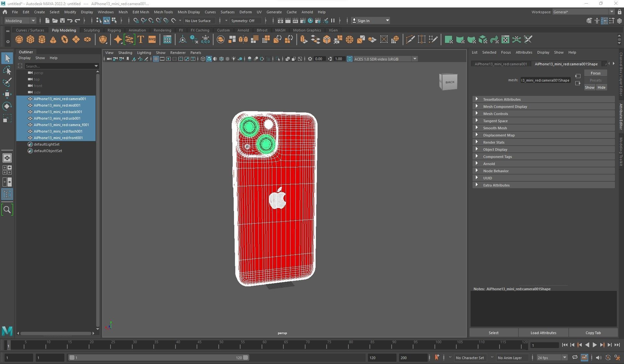The width and height of the screenshot is (624, 364).
Task: Click the New Scene icon
Action: pyautogui.click(x=47, y=20)
